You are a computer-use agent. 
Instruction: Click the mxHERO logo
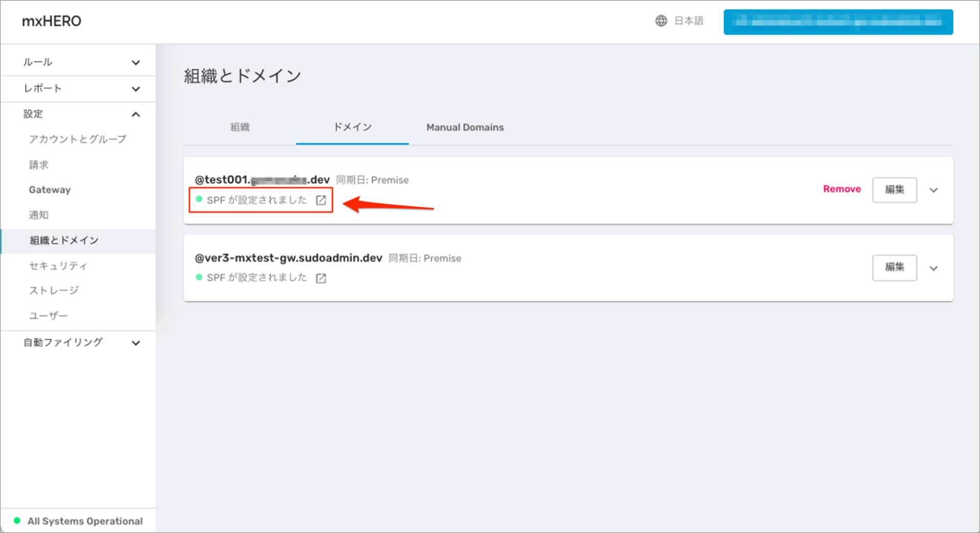click(x=51, y=21)
